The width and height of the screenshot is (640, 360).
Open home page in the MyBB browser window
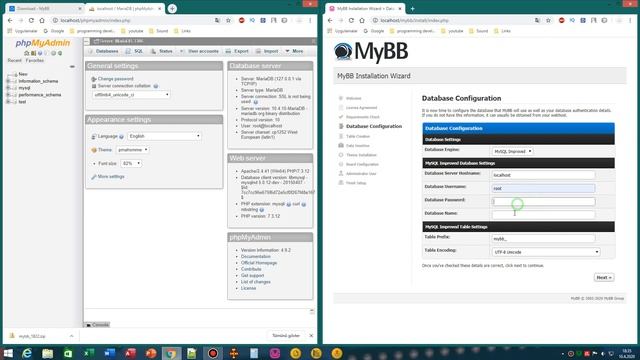point(362,20)
